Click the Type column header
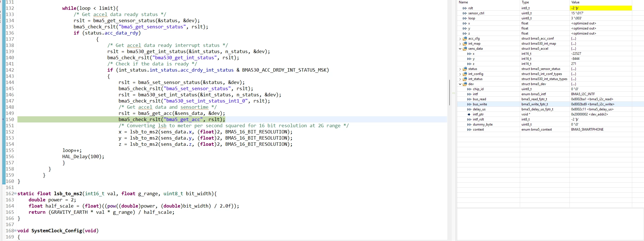Screen dimensions: 644x241 tap(545, 2)
